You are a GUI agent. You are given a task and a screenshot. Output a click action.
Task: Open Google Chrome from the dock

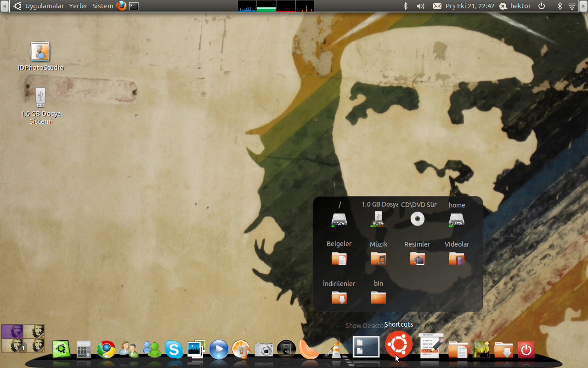(x=106, y=350)
